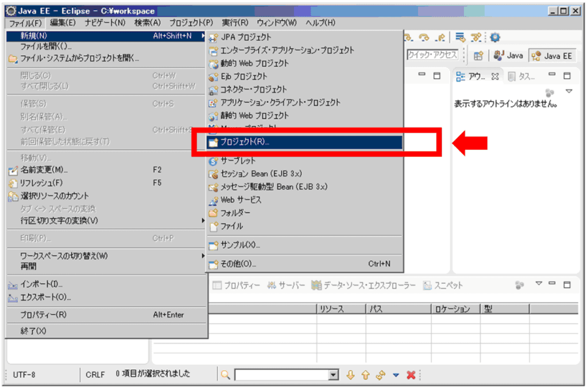Open the outline view menu triangle
The image size is (588, 390).
coord(569,91)
